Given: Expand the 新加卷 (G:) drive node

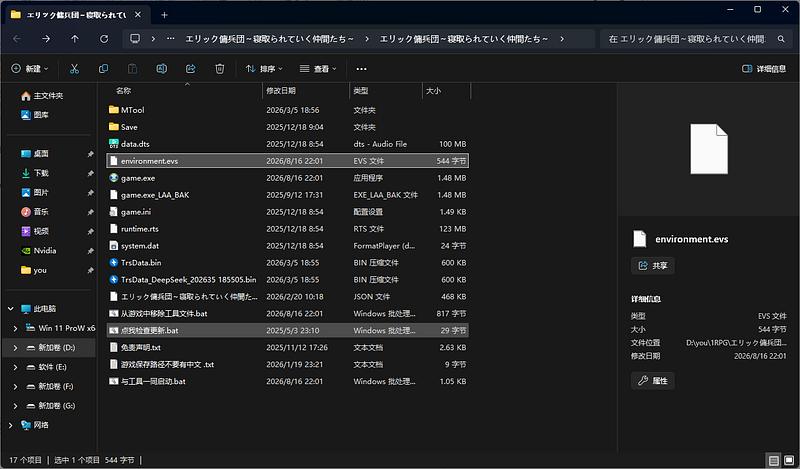Looking at the screenshot, I should coord(15,406).
